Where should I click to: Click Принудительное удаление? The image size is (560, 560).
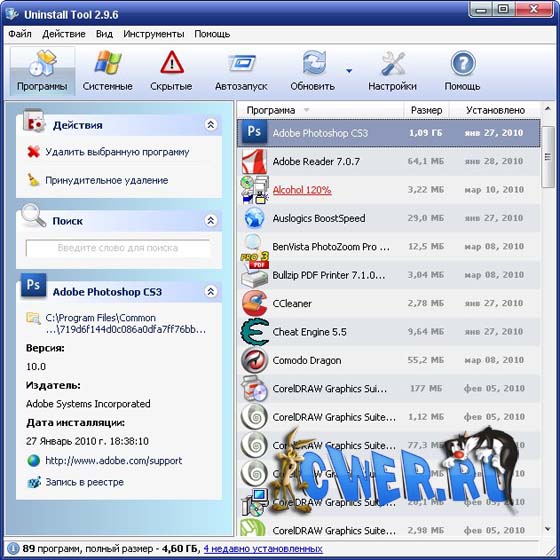tap(106, 180)
